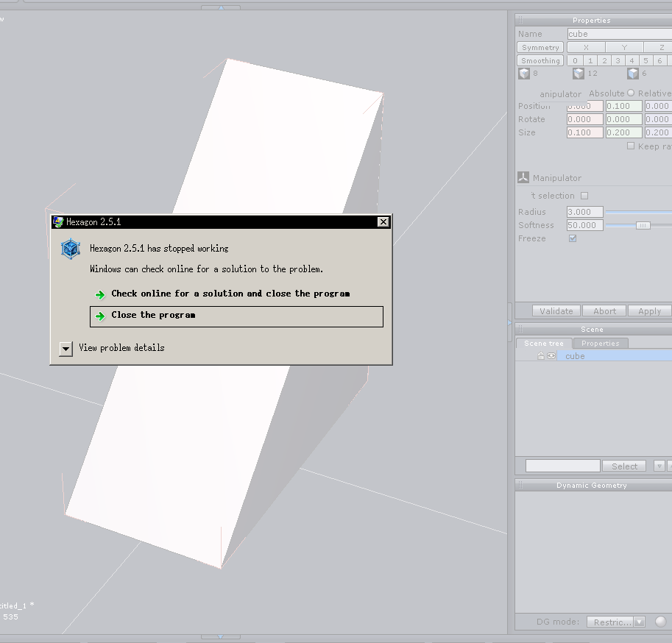Click the Softness field 50.000

[x=585, y=225]
